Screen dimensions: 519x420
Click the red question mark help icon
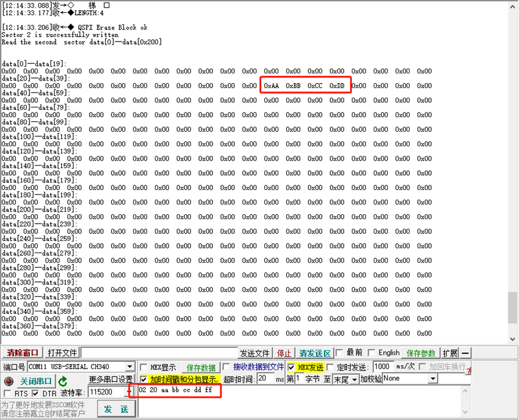(x=468, y=371)
